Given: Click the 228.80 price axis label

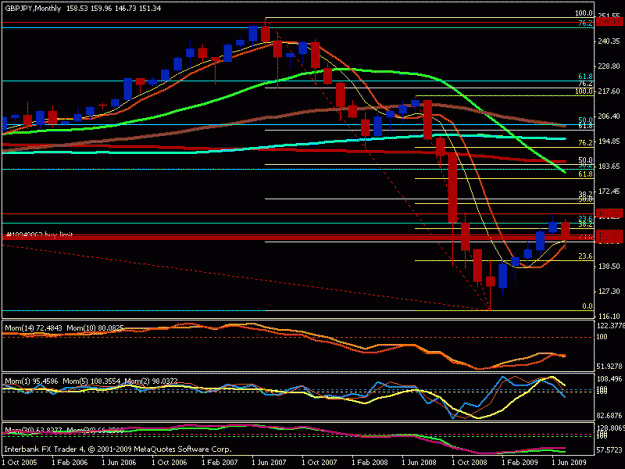Looking at the screenshot, I should [x=609, y=66].
